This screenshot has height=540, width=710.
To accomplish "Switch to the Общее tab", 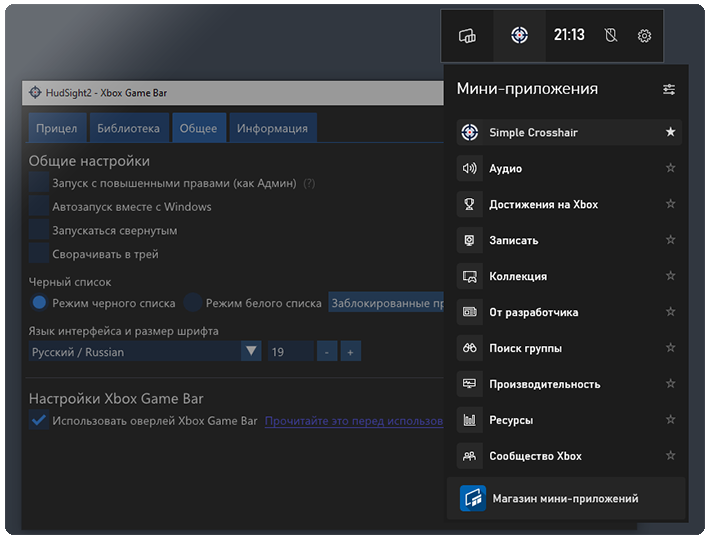I will [199, 128].
